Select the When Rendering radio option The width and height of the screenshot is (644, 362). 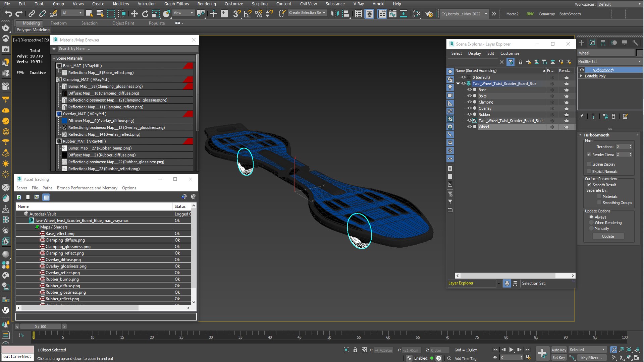(591, 223)
